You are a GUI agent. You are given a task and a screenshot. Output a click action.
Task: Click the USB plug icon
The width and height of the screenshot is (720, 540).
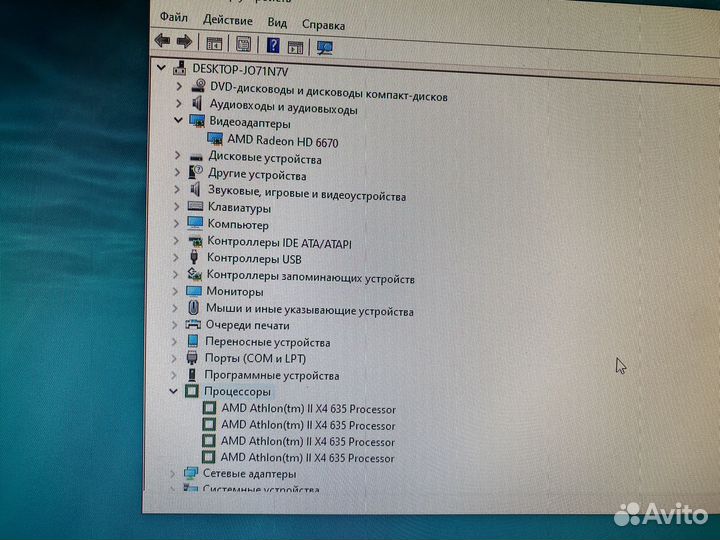click(x=194, y=256)
